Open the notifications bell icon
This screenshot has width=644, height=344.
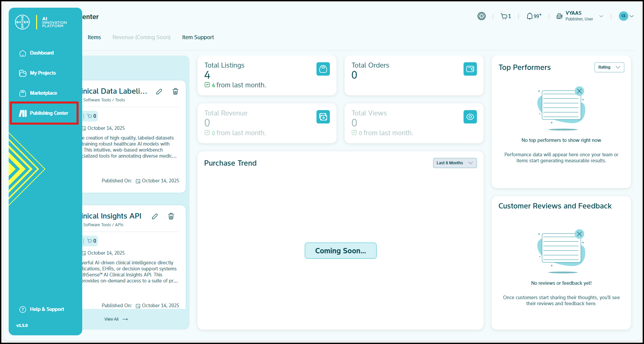[530, 16]
